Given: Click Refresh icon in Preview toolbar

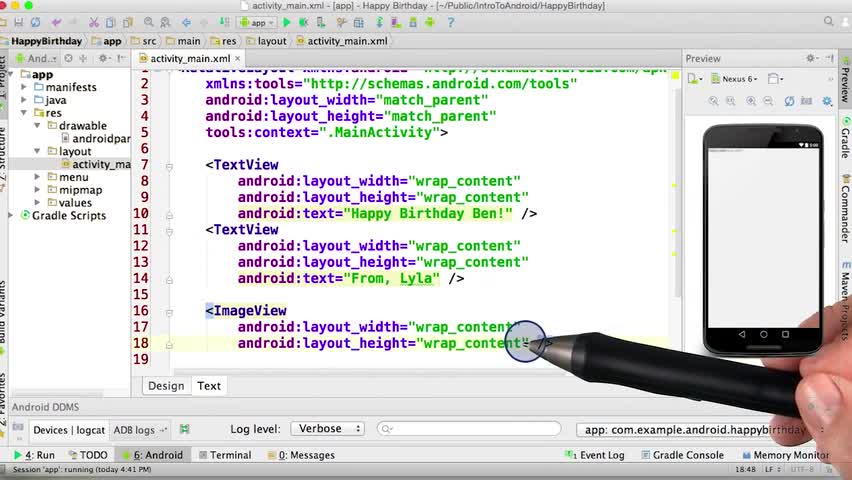Looking at the screenshot, I should [x=789, y=101].
